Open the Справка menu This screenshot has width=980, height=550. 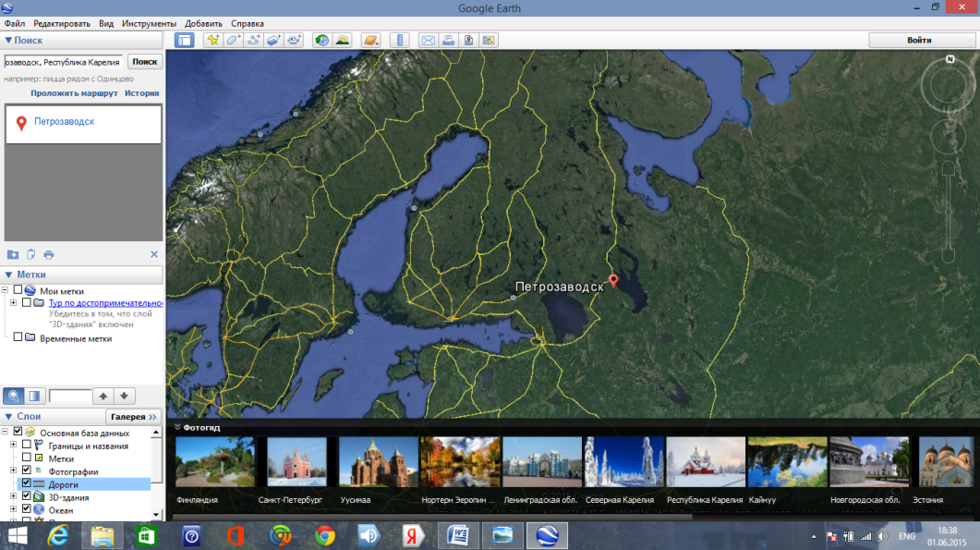pyautogui.click(x=248, y=24)
